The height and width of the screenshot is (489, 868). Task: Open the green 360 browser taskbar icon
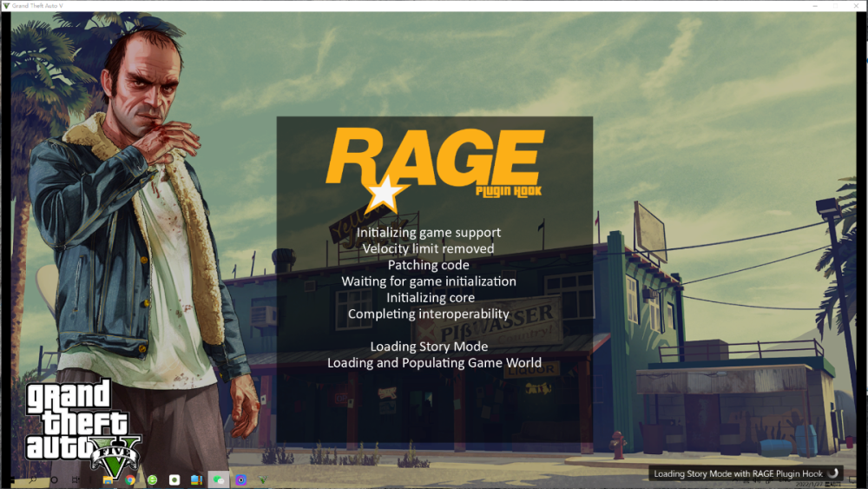(x=152, y=479)
